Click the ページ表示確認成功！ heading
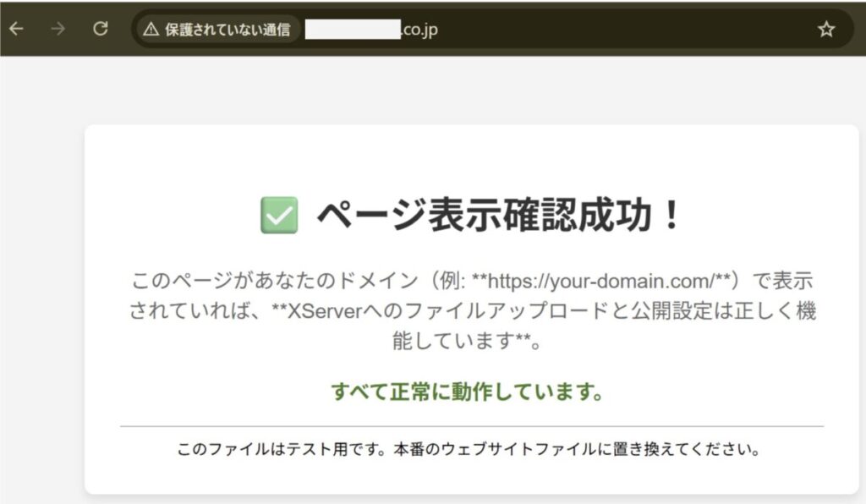Viewport: 866px width, 504px height. click(499, 216)
